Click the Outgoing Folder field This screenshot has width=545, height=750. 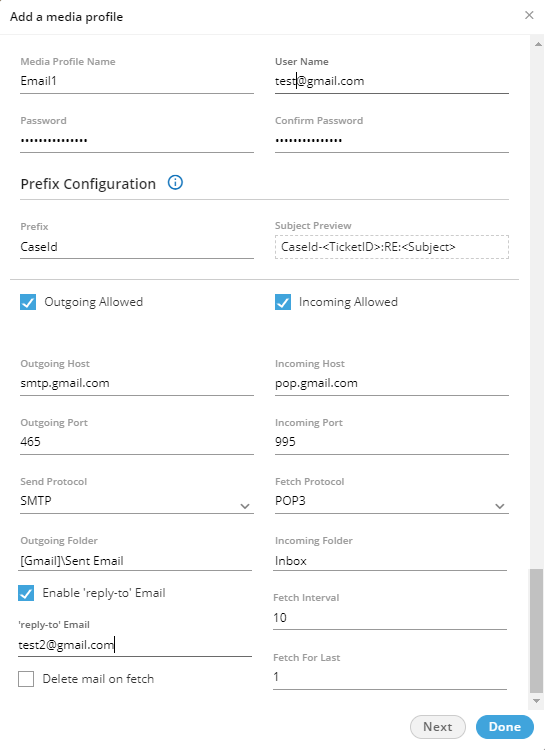pos(135,561)
